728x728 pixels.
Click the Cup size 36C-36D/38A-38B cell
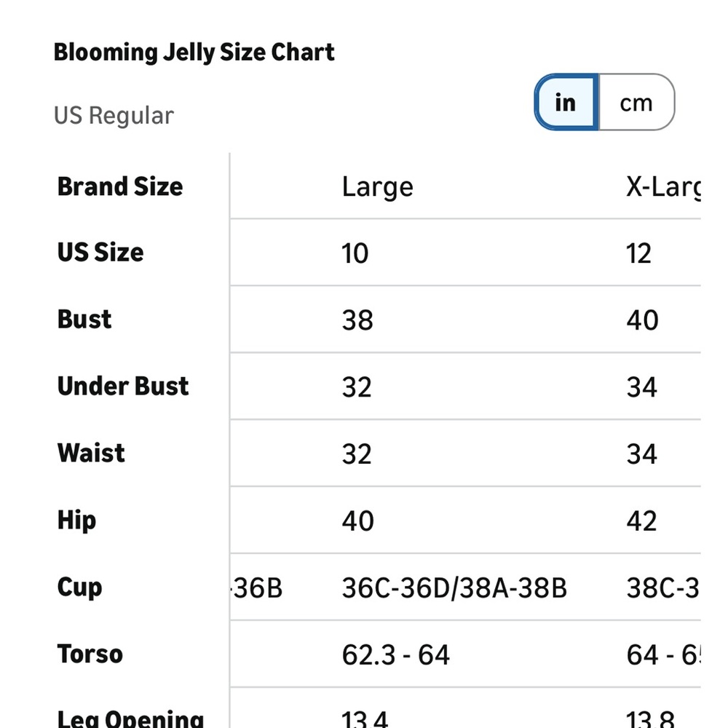tap(454, 588)
